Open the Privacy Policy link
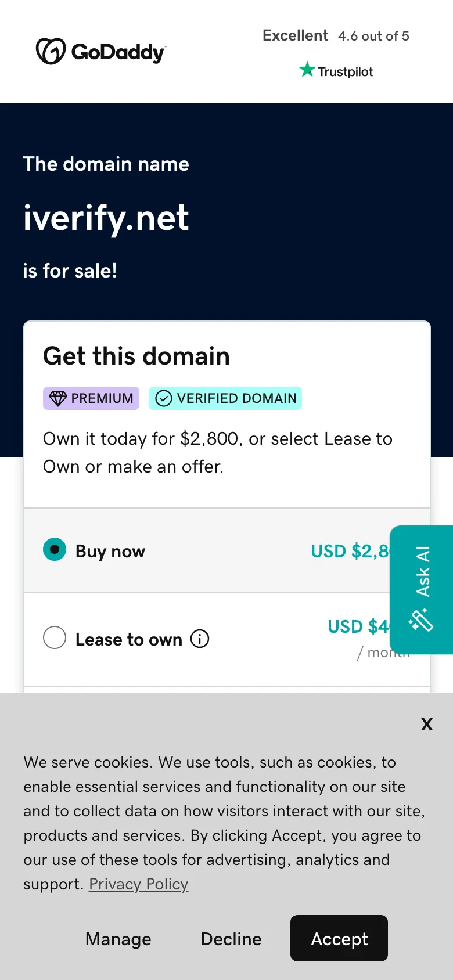 point(138,884)
